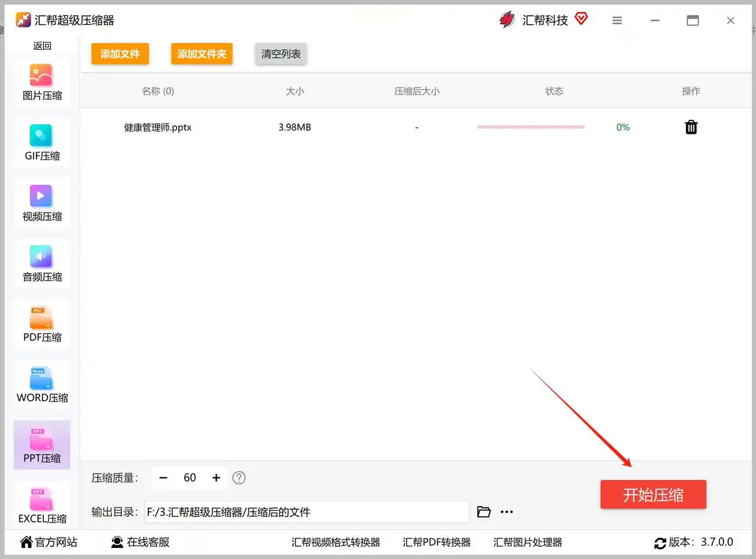Choose the WORD压缩 tool
756x559 pixels.
[41, 384]
